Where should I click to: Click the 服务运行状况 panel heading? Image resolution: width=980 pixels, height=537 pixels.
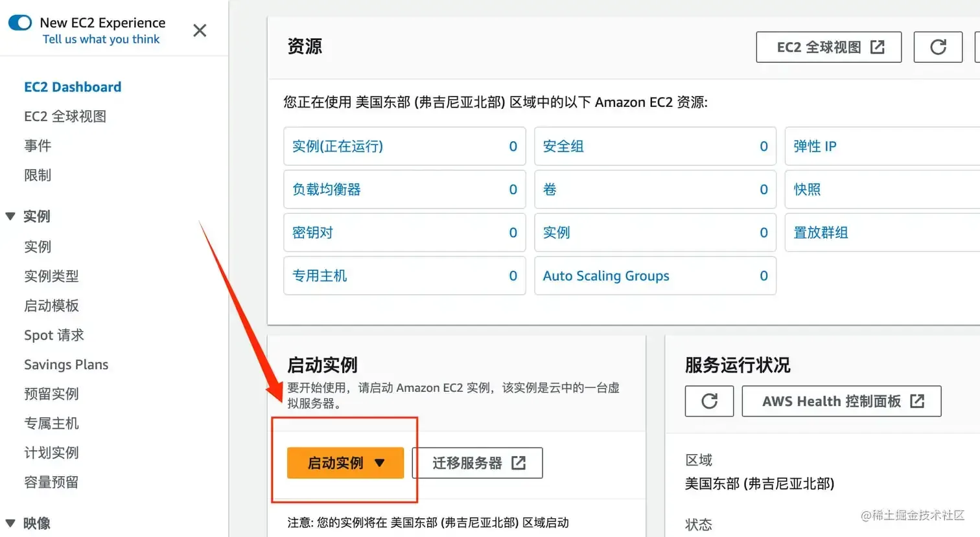coord(738,365)
